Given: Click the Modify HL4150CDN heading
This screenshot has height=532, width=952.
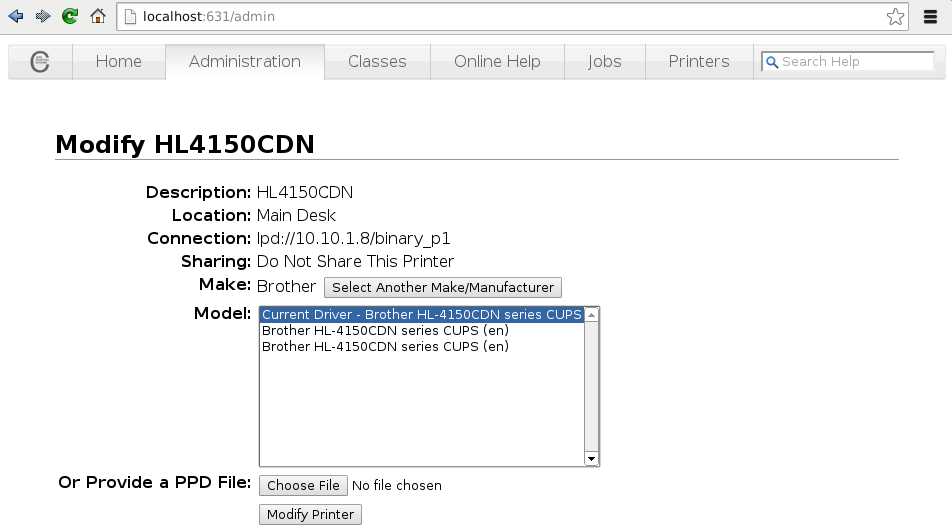Looking at the screenshot, I should pyautogui.click(x=185, y=145).
